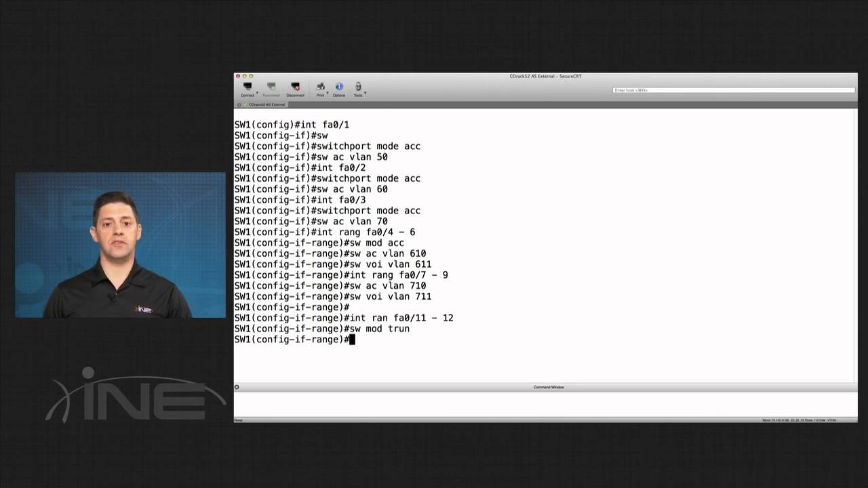Click the red close window button

[238, 76]
